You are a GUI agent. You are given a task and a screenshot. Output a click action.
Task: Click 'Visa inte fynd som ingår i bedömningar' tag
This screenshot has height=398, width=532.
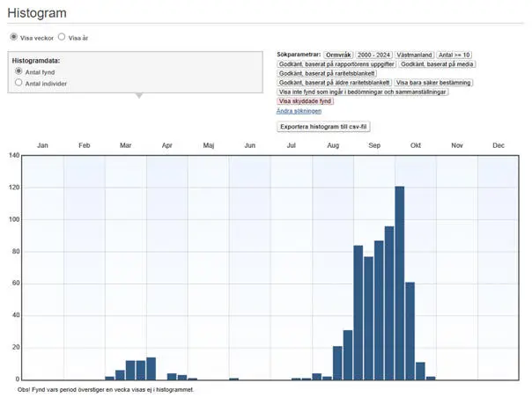coord(363,92)
